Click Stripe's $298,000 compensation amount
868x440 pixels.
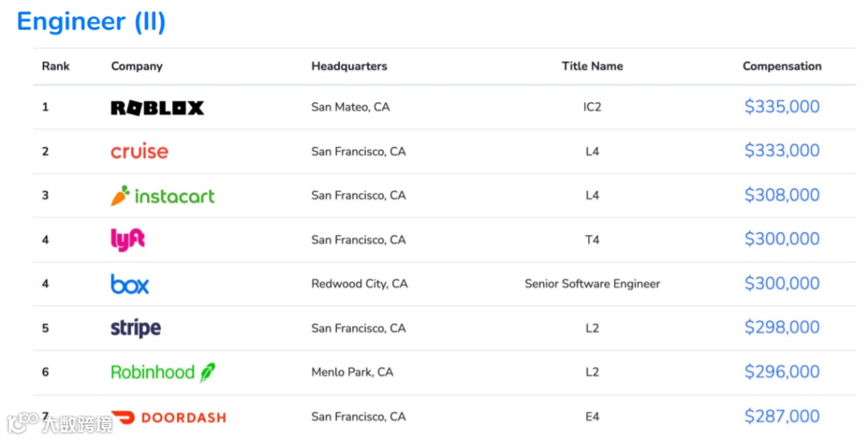(x=781, y=328)
